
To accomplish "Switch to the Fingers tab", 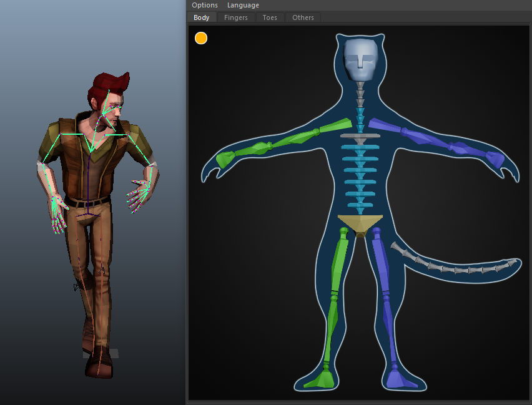I will [236, 17].
